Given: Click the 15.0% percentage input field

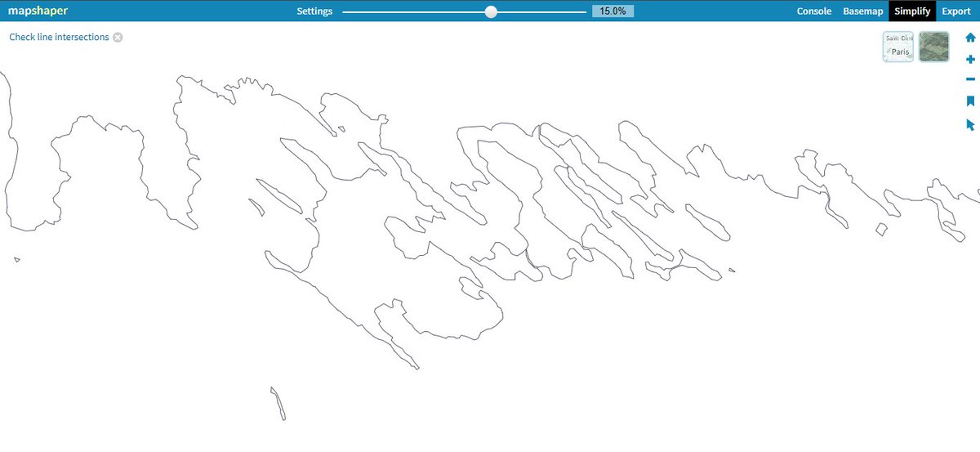Looking at the screenshot, I should tap(612, 11).
